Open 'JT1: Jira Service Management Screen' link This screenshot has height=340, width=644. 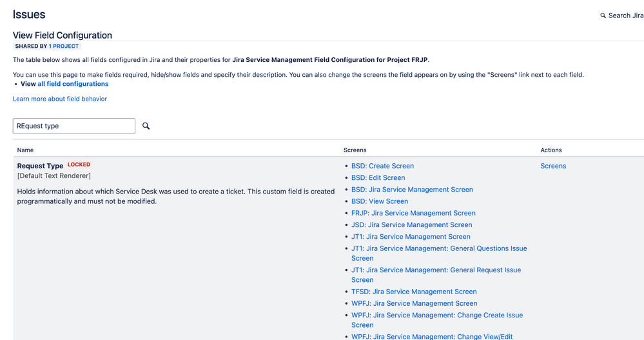(411, 237)
